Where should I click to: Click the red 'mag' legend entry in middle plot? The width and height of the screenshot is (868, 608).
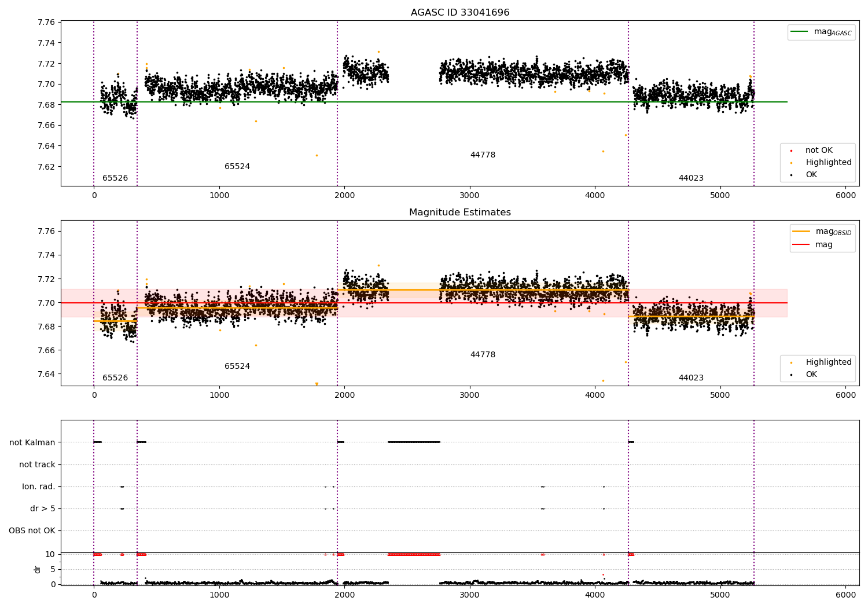[812, 244]
